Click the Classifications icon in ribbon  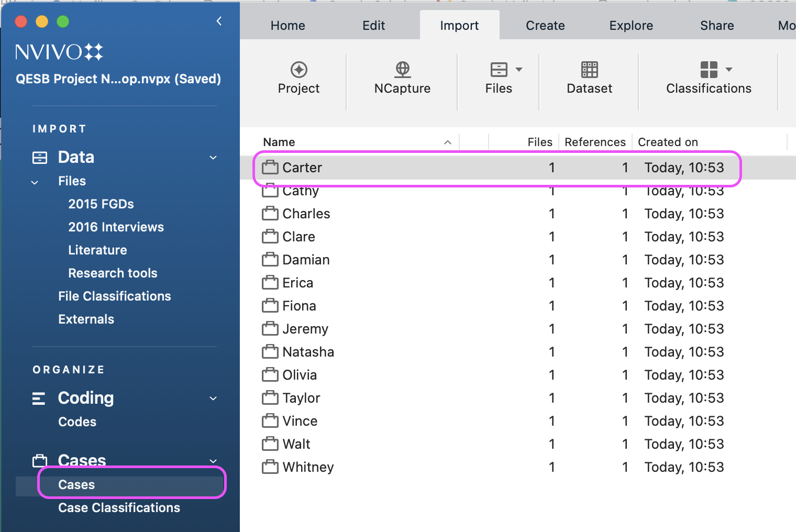point(709,70)
